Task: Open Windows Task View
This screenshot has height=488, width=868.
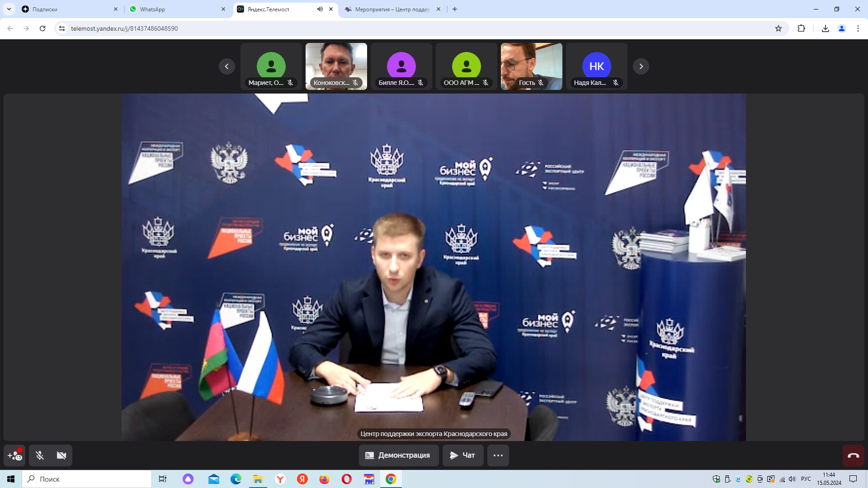Action: coord(163,479)
